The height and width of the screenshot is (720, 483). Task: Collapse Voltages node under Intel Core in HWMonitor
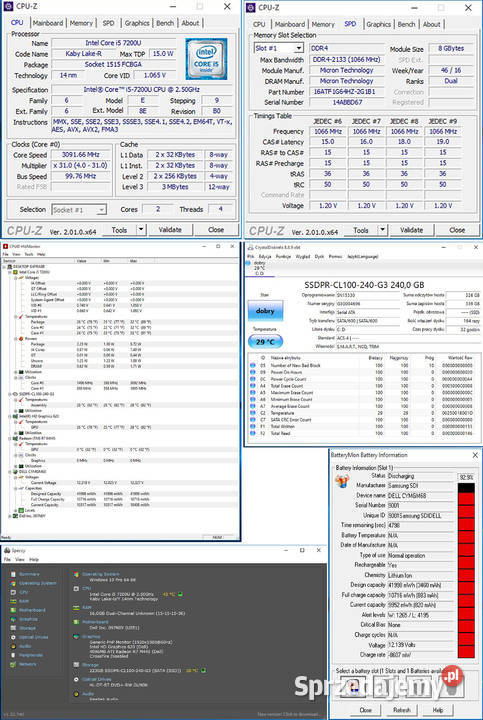16,278
